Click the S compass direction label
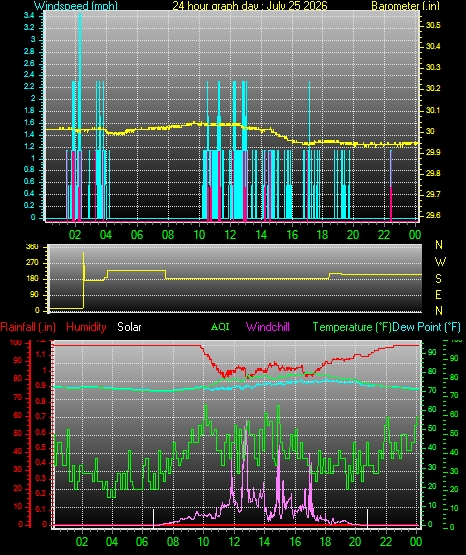This screenshot has width=466, height=555. pos(438,279)
